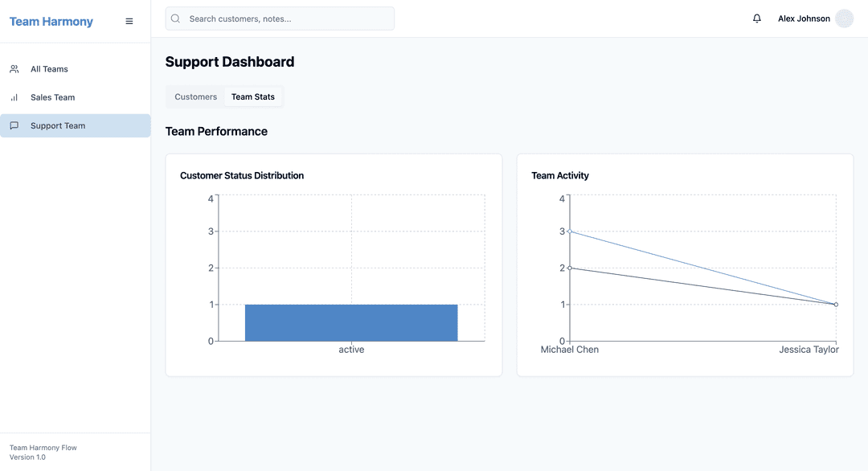Click the magnifier icon in search bar
The height and width of the screenshot is (471, 868).
point(176,18)
